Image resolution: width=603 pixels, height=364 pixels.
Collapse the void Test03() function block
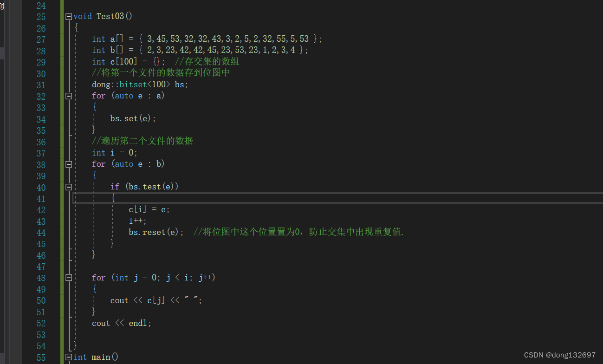pyautogui.click(x=69, y=16)
